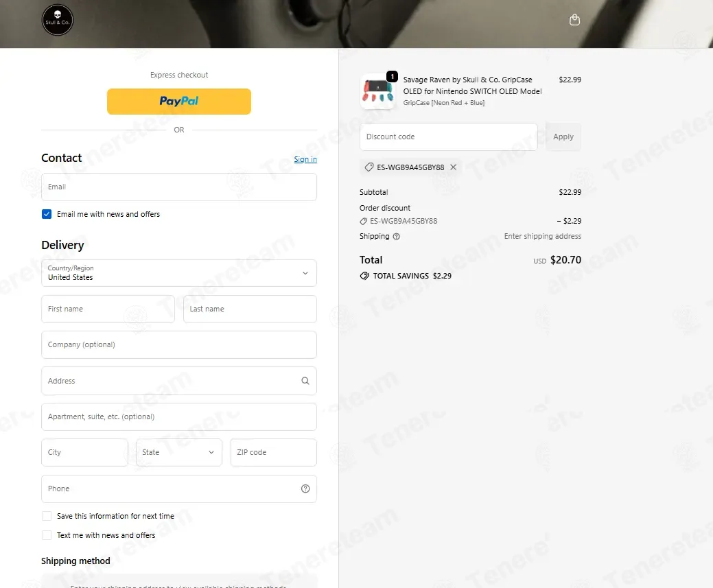Check Save this information for next time

coord(47,516)
